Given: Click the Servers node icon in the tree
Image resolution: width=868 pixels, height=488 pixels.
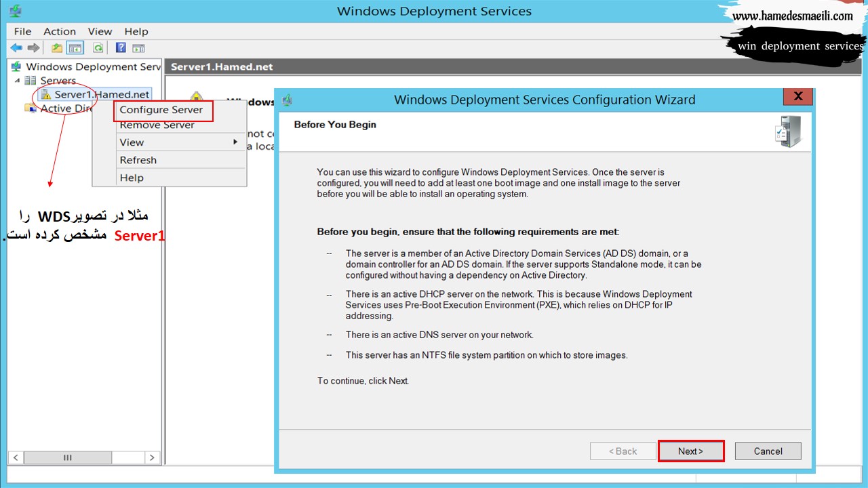Looking at the screenshot, I should pyautogui.click(x=31, y=81).
